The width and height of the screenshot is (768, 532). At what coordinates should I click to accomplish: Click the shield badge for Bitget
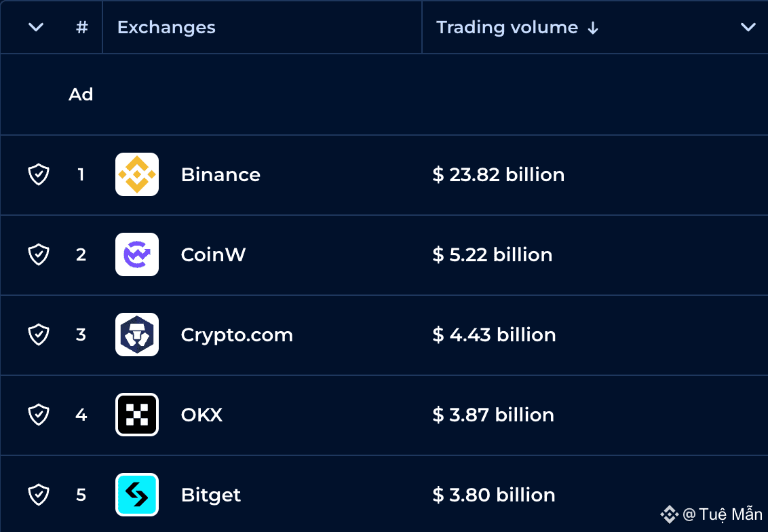39,495
